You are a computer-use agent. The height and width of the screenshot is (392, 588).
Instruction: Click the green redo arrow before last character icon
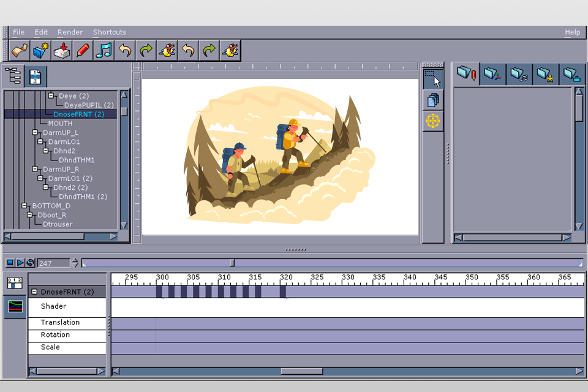click(209, 50)
